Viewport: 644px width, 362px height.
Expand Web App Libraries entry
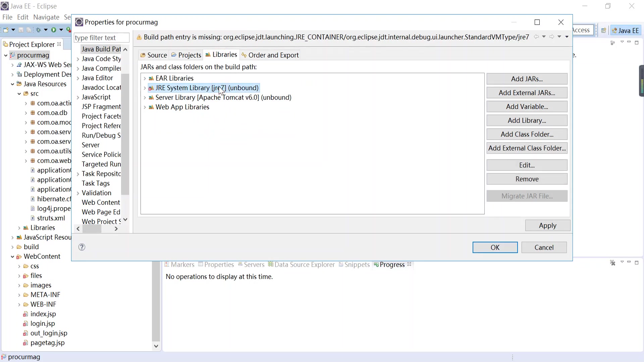(145, 107)
